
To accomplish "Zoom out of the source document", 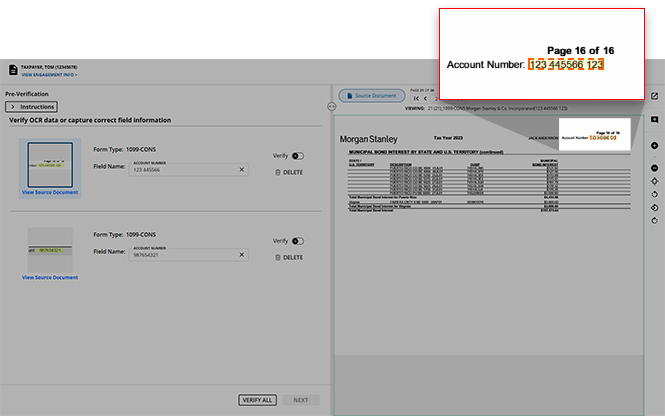I will pos(654,168).
